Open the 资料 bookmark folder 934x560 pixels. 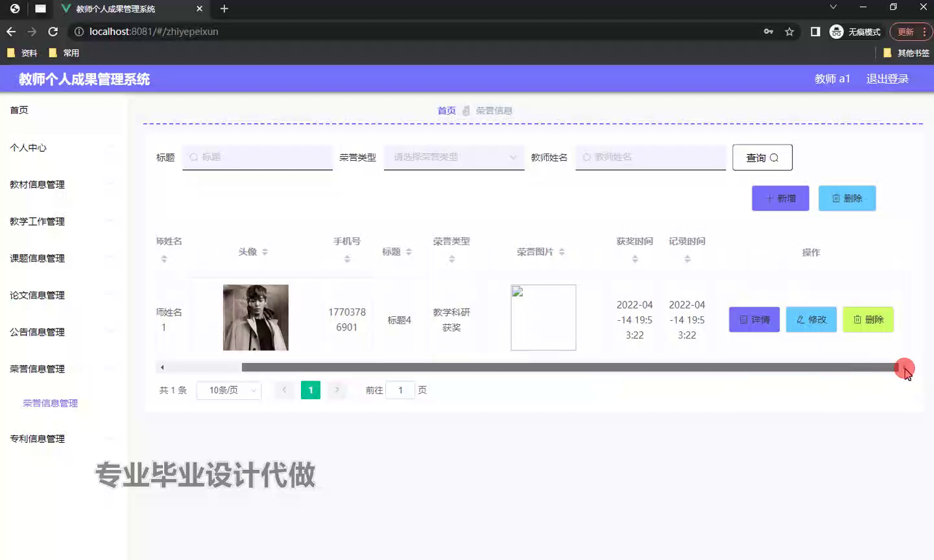[22, 53]
